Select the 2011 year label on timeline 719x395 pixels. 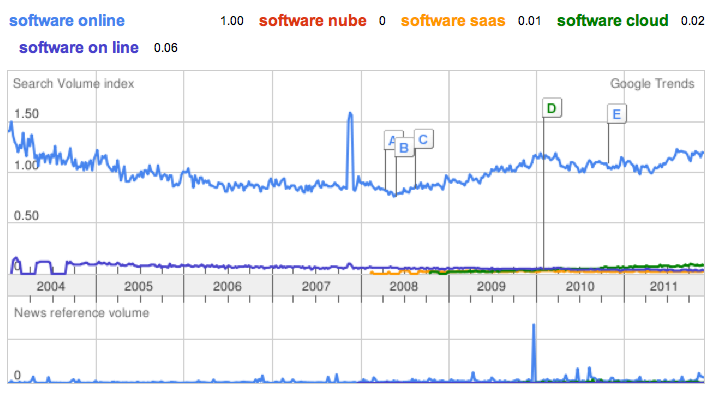click(664, 286)
